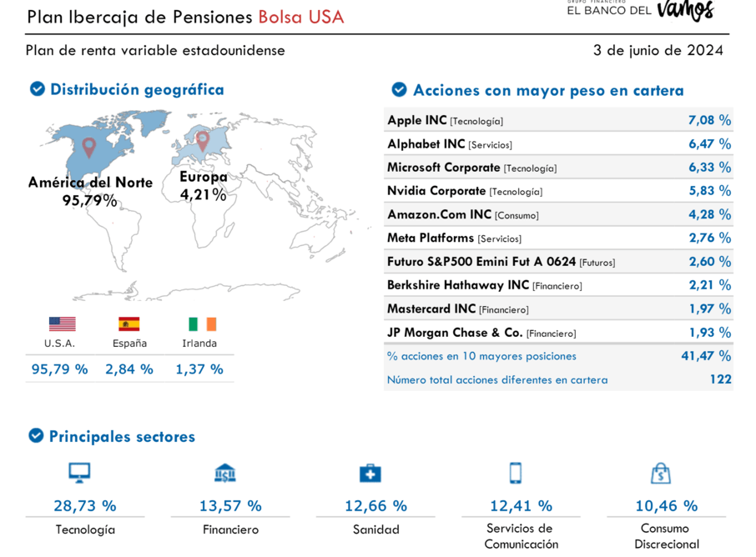Click the 'Principales sectores' heading
The height and width of the screenshot is (557, 756).
tap(122, 436)
